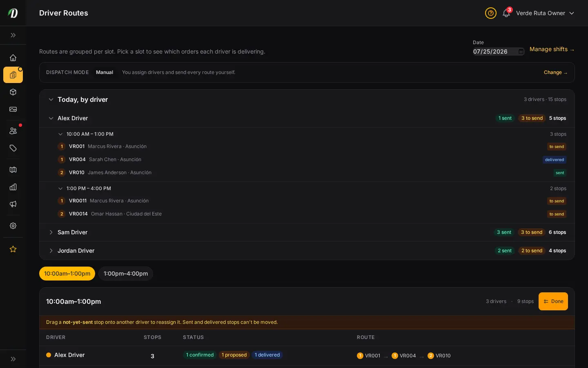
Task: Click Alex Driver's '1 sent' badge
Action: tap(505, 118)
